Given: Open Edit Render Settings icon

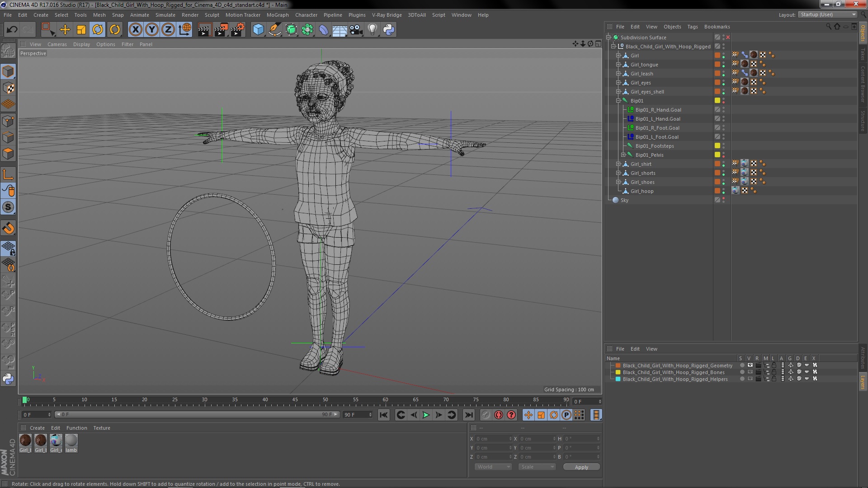Looking at the screenshot, I should pyautogui.click(x=238, y=30).
